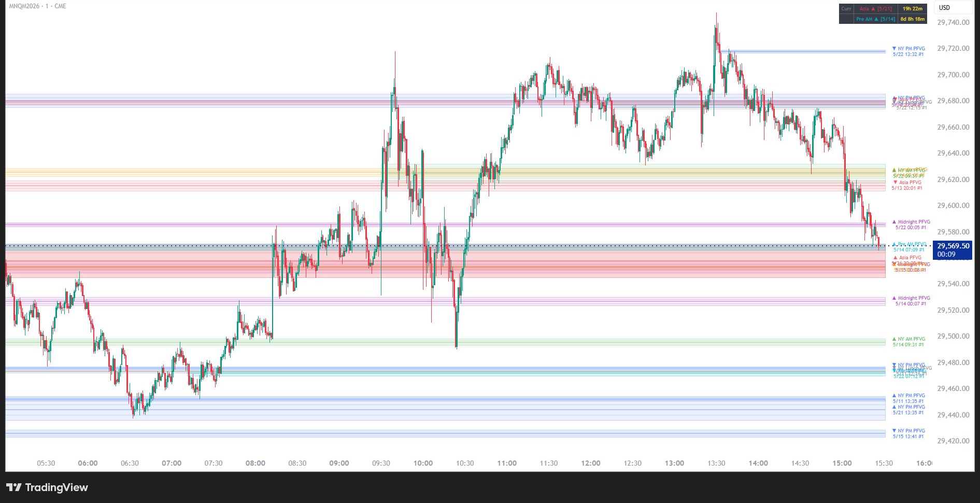
Task: Select the Asia PFVG 5/13 20:01 label
Action: tap(907, 185)
